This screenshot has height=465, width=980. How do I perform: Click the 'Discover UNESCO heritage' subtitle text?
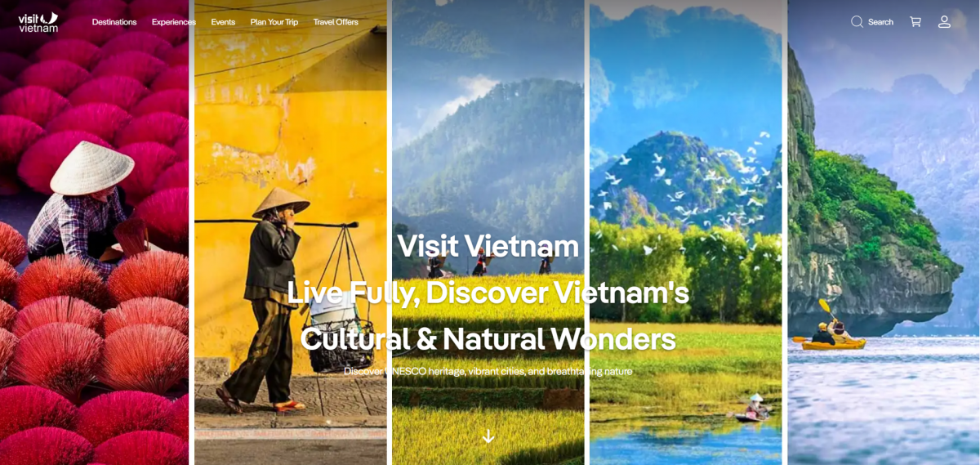488,371
